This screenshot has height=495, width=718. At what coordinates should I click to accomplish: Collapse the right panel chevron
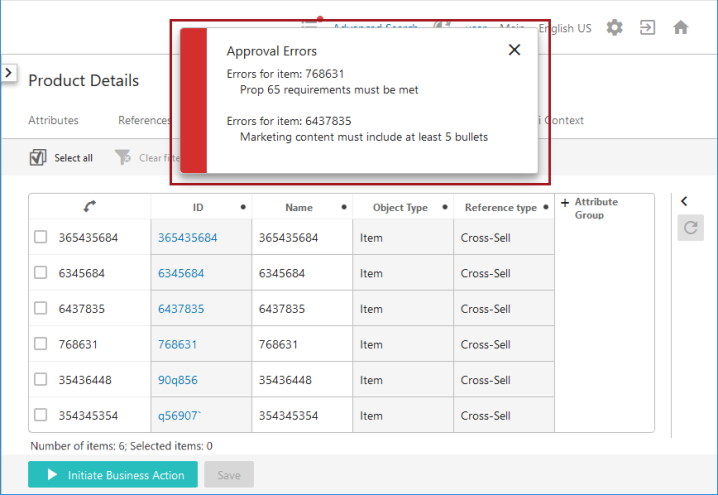click(684, 201)
